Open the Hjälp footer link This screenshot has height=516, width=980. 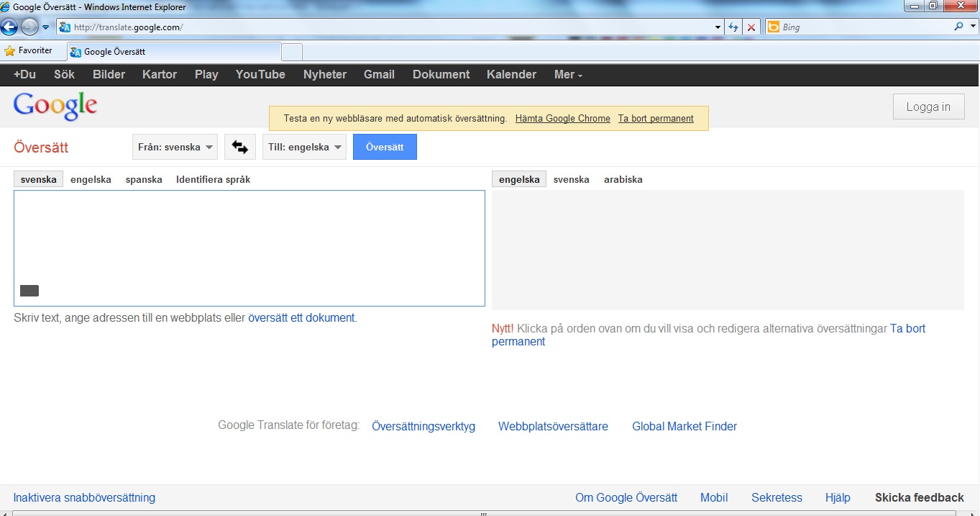pos(838,497)
